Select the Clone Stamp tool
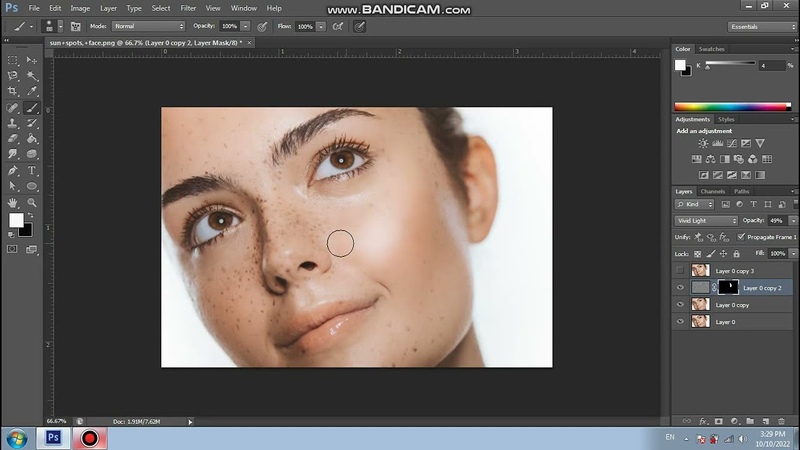The width and height of the screenshot is (800, 450). coord(13,123)
